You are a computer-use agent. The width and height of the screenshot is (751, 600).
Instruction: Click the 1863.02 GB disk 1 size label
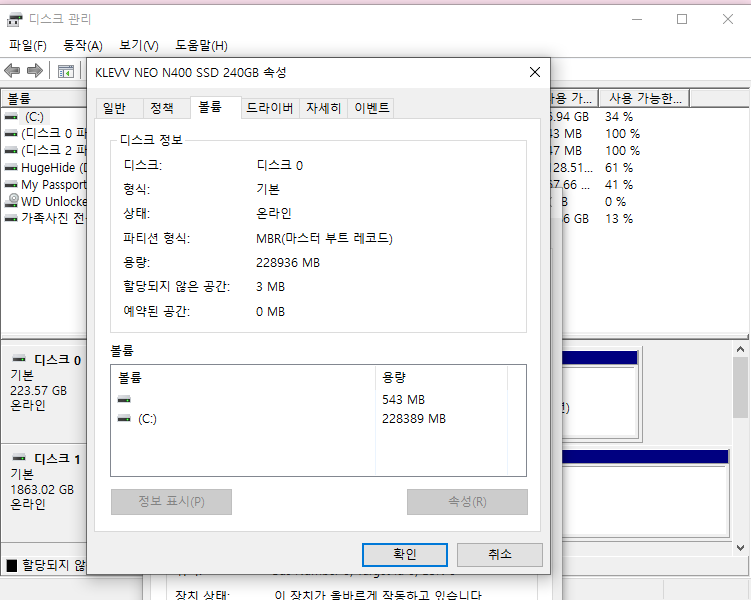(42, 490)
